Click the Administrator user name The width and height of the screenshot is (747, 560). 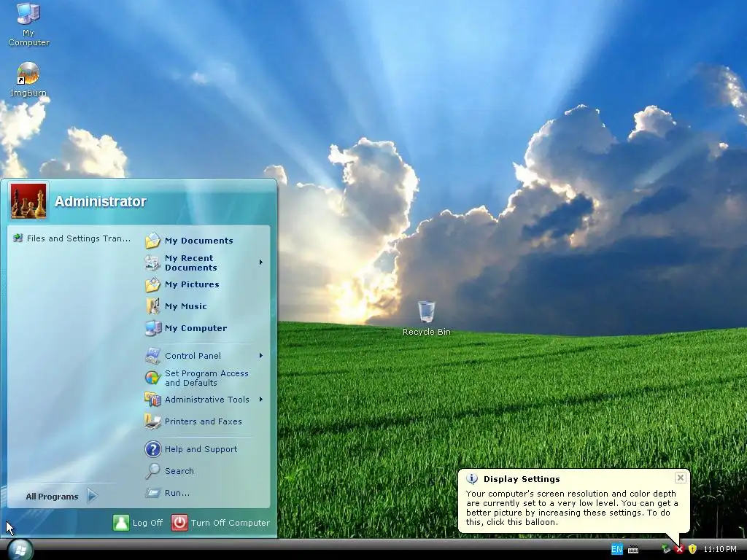pos(101,201)
